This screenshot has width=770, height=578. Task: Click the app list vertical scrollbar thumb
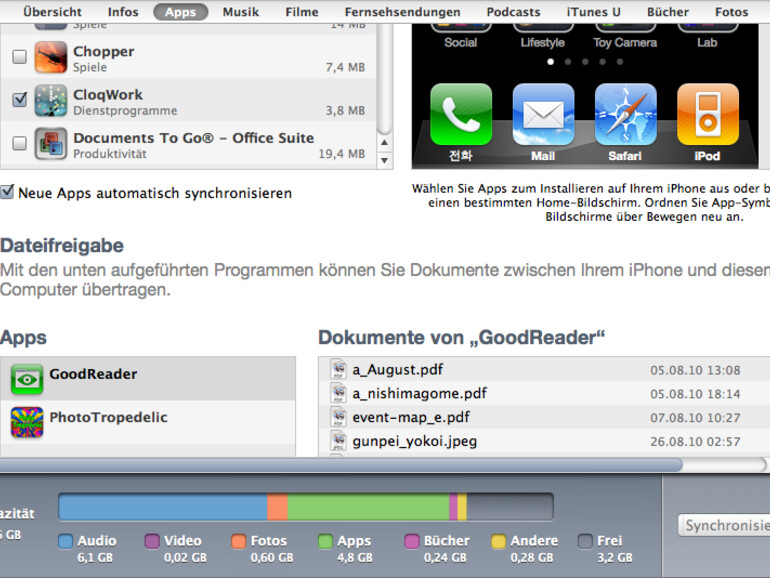coord(385,79)
